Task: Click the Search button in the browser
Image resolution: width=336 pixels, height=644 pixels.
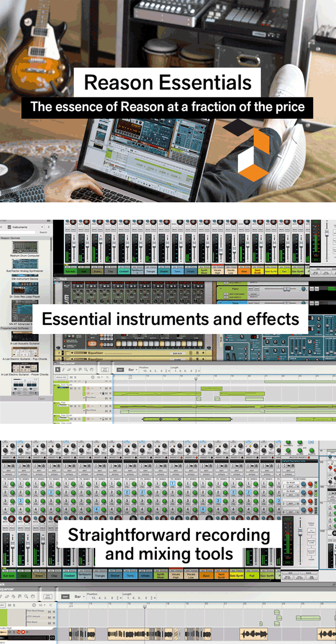Action: coord(43,233)
